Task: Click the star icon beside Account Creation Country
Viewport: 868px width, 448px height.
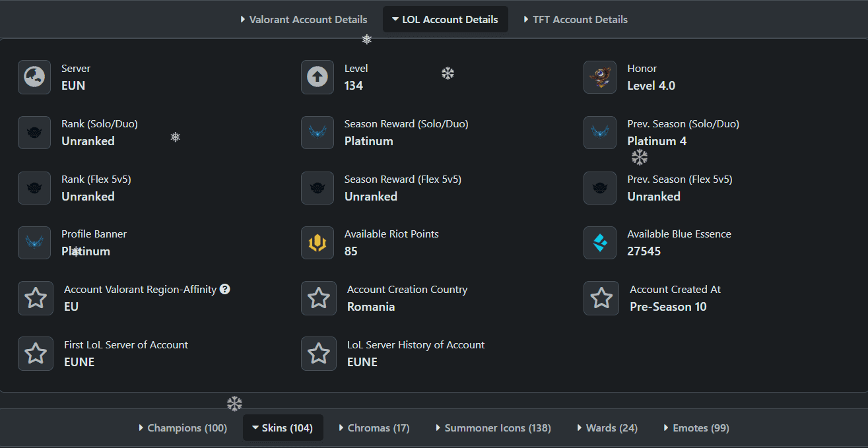Action: point(319,298)
